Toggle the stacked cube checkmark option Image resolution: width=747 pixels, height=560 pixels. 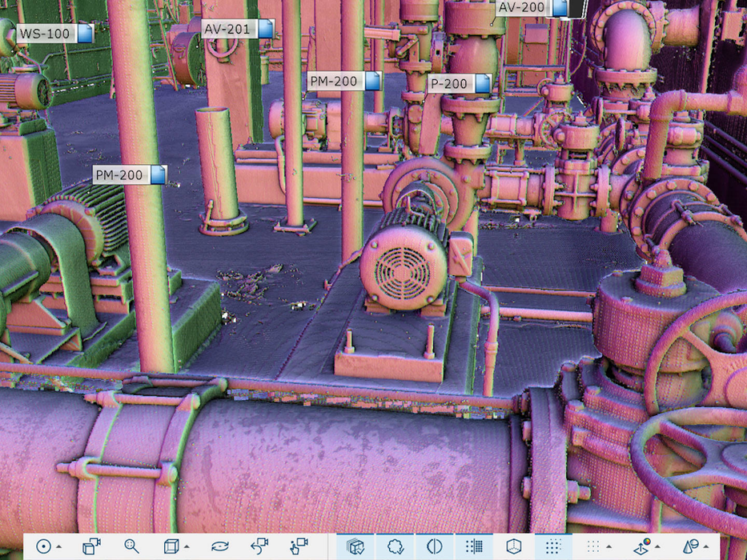pyautogui.click(x=355, y=546)
